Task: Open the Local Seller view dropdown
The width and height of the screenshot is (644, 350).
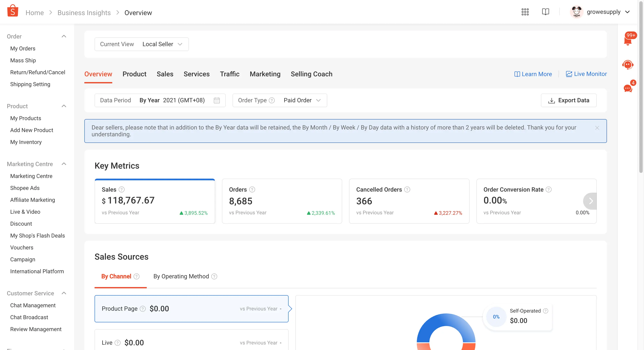Action: point(162,44)
